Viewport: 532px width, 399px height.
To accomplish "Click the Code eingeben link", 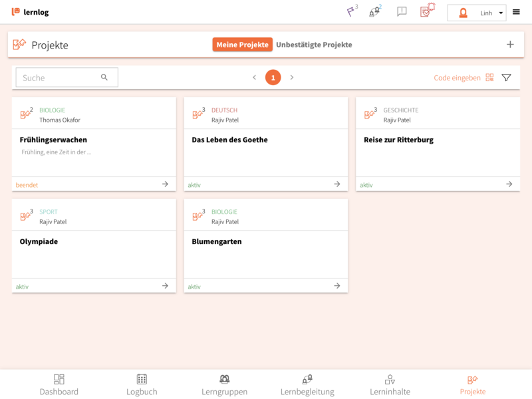I will (x=457, y=78).
